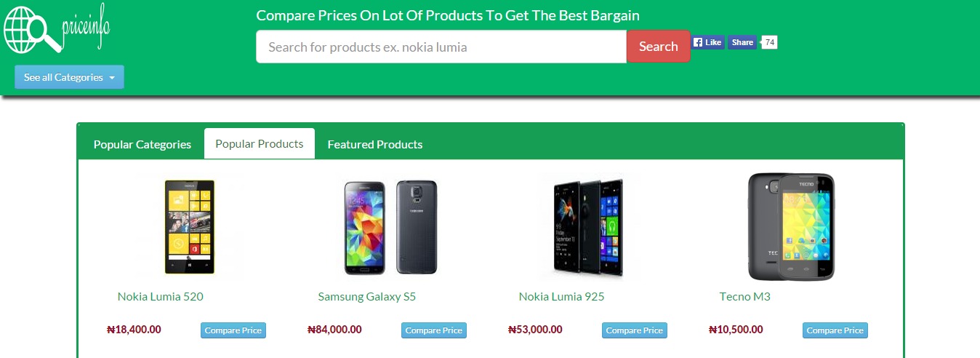Click the share count bubble showing 74

pos(770,42)
